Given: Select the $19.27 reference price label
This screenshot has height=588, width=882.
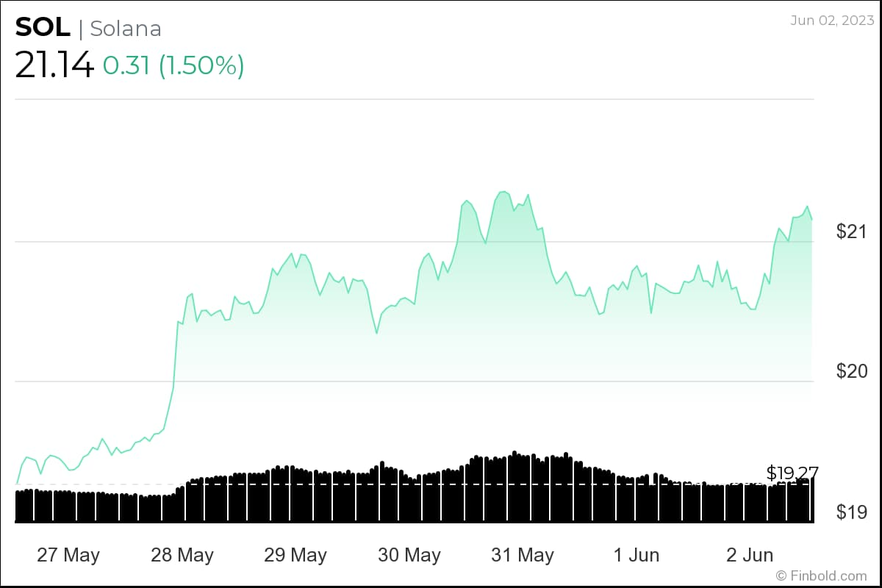Looking at the screenshot, I should click(792, 473).
